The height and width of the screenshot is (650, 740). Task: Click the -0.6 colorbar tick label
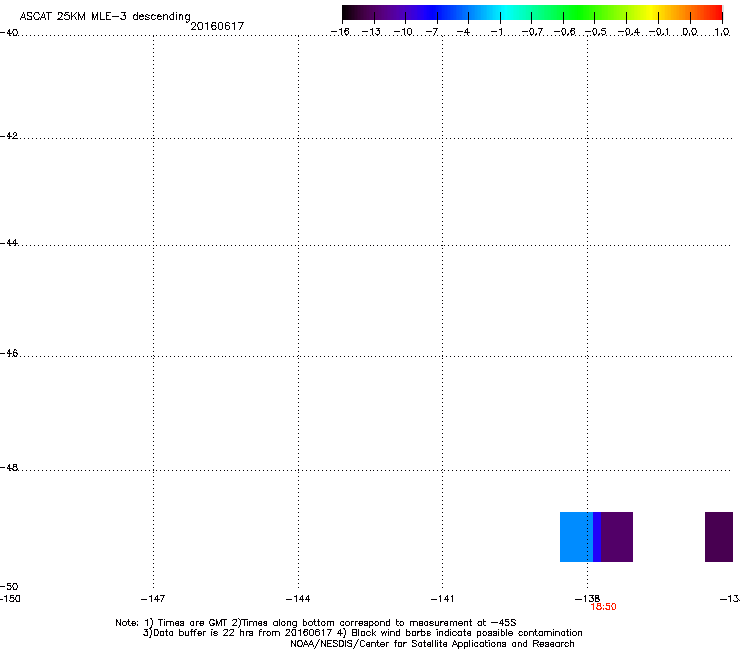point(564,32)
